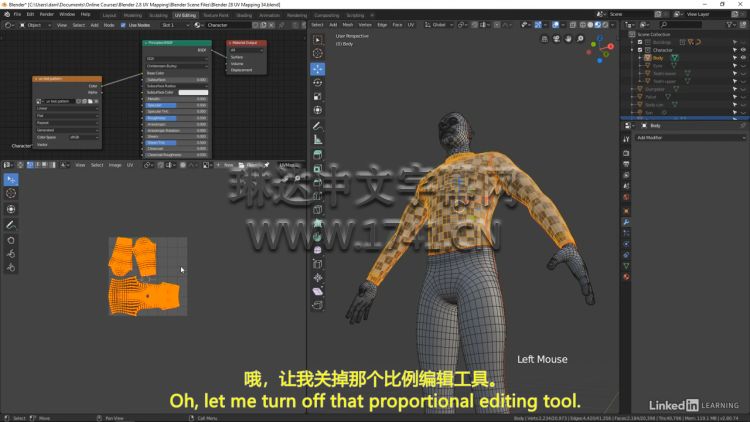Select the UV editor Select tool
Screen dimensions: 750x422
pos(11,179)
